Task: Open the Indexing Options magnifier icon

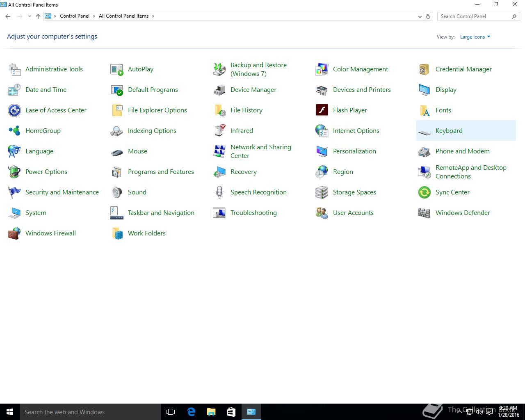Action: point(117,131)
